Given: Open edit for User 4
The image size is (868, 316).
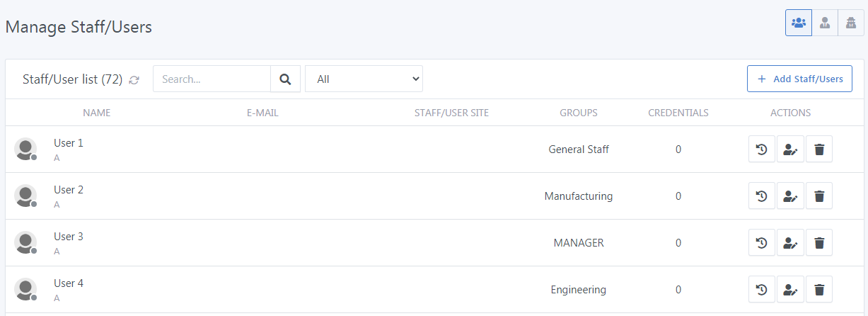Looking at the screenshot, I should tap(790, 290).
